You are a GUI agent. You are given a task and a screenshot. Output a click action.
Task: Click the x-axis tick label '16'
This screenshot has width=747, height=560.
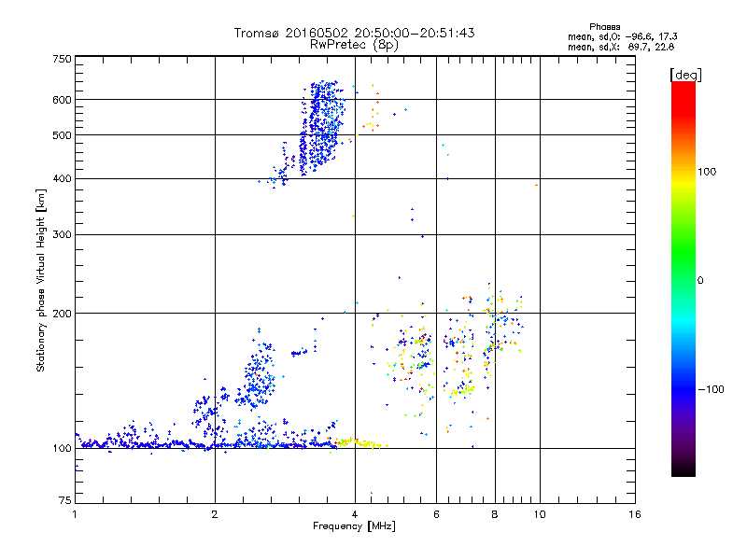(x=635, y=514)
